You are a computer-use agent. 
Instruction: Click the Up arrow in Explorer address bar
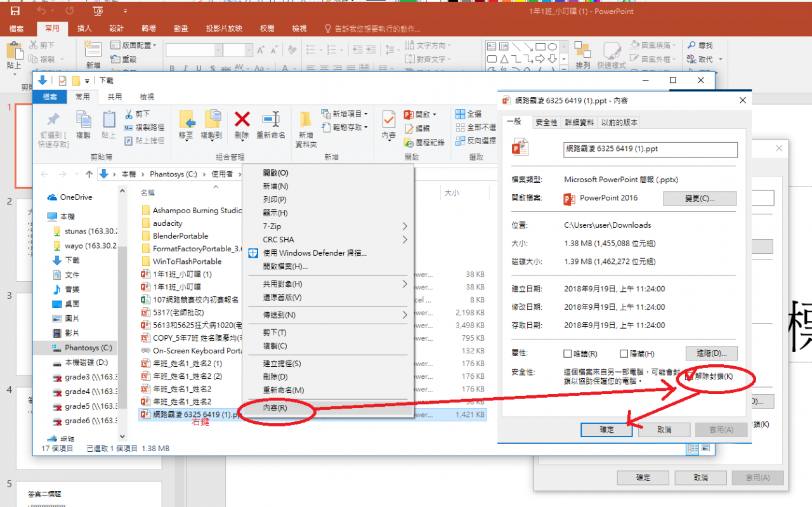click(89, 174)
